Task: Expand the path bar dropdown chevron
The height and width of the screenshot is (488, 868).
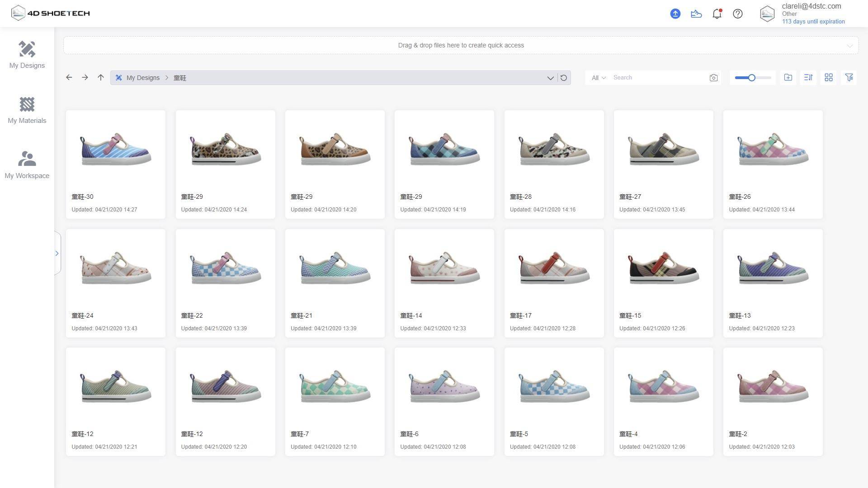Action: click(x=550, y=78)
